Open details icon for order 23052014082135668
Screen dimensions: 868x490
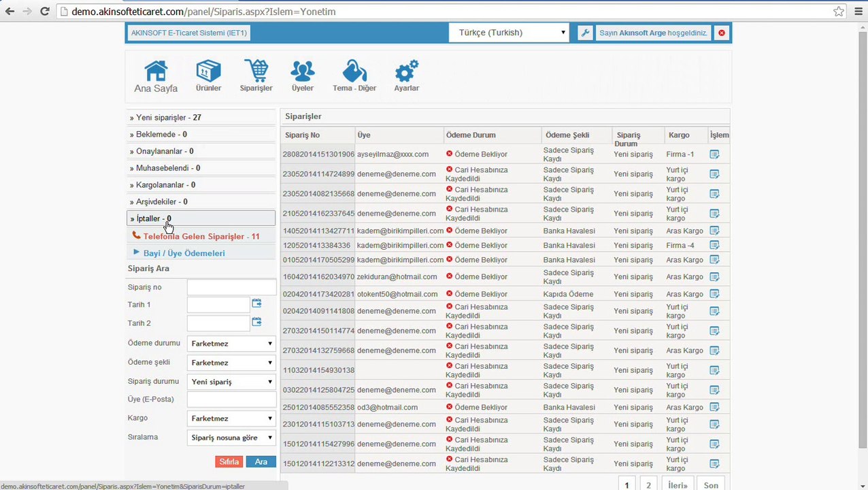[714, 194]
